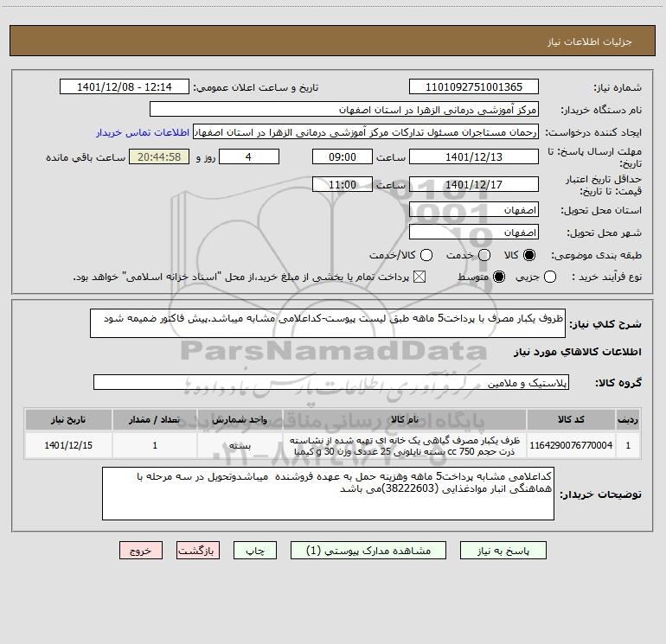The width and height of the screenshot is (666, 644).
Task: Click the price validity date 1401/12/17
Action: [474, 184]
